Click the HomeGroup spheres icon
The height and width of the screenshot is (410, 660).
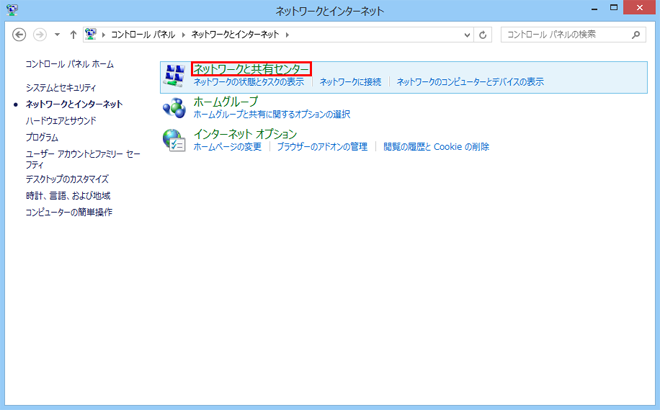point(174,108)
